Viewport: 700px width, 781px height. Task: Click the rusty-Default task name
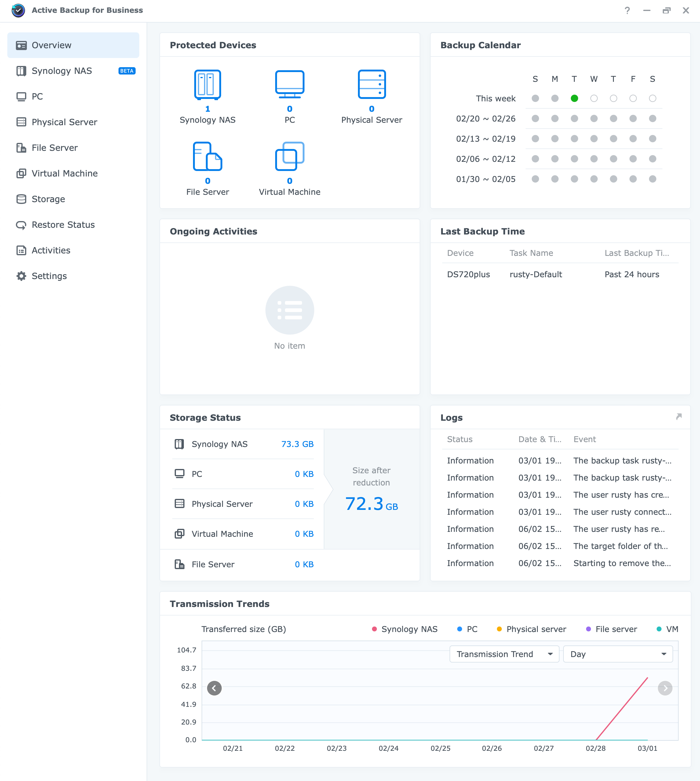[x=535, y=274]
